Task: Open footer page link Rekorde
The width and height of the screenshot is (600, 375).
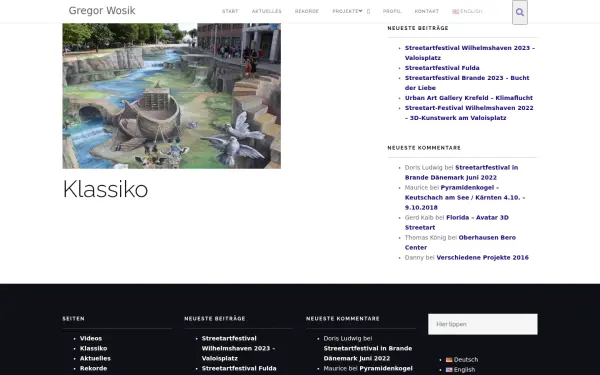Action: (93, 368)
